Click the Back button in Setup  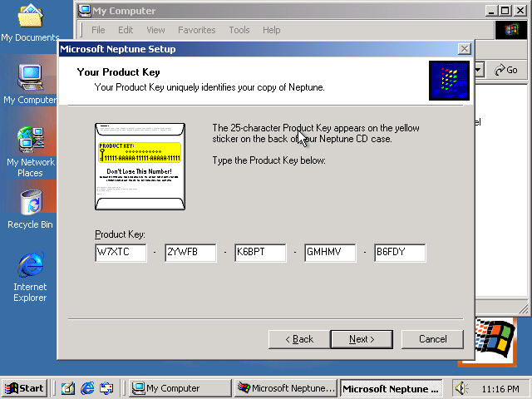click(299, 339)
